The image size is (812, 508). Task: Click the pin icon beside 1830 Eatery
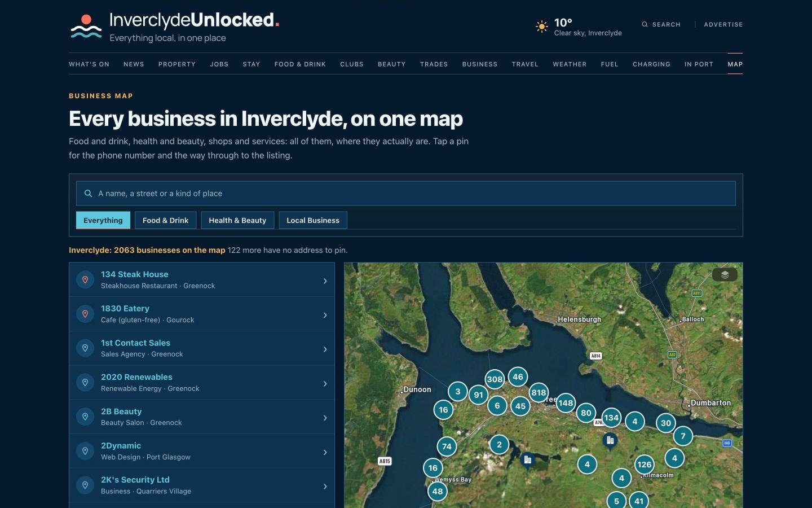click(85, 314)
